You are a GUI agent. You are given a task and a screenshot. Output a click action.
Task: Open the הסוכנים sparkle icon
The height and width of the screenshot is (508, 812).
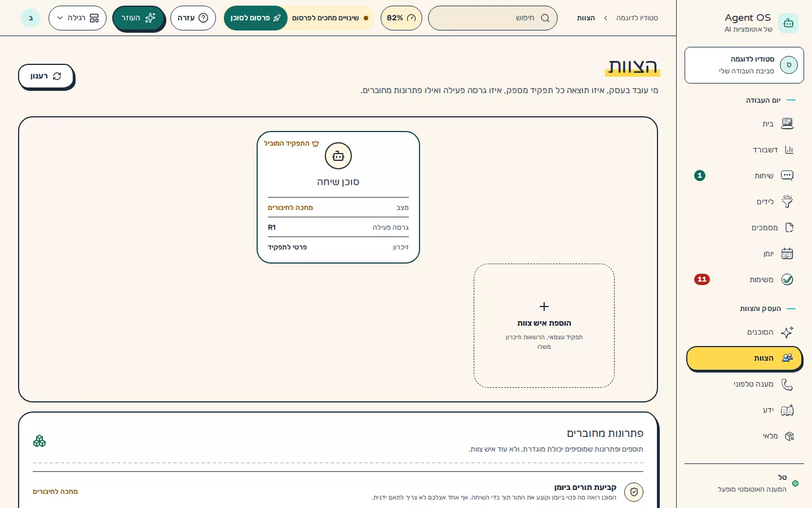[x=787, y=332]
